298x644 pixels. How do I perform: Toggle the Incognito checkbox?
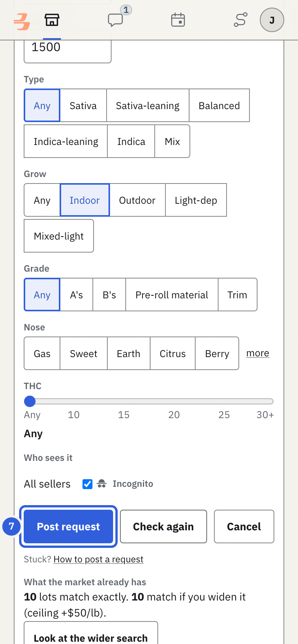tap(87, 484)
